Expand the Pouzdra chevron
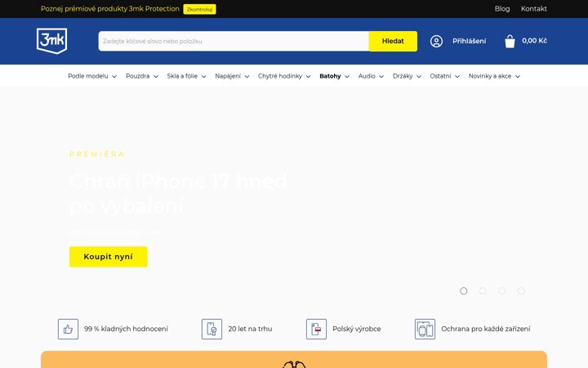The width and height of the screenshot is (588, 368). (156, 77)
